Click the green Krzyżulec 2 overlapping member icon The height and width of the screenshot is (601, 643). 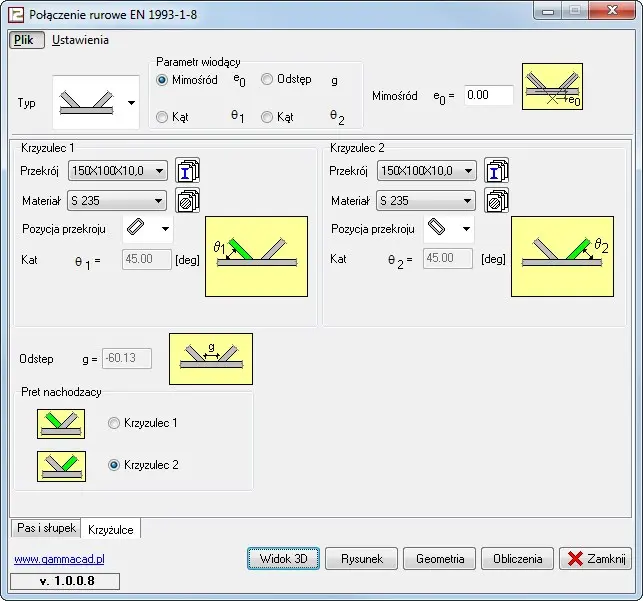pyautogui.click(x=61, y=466)
